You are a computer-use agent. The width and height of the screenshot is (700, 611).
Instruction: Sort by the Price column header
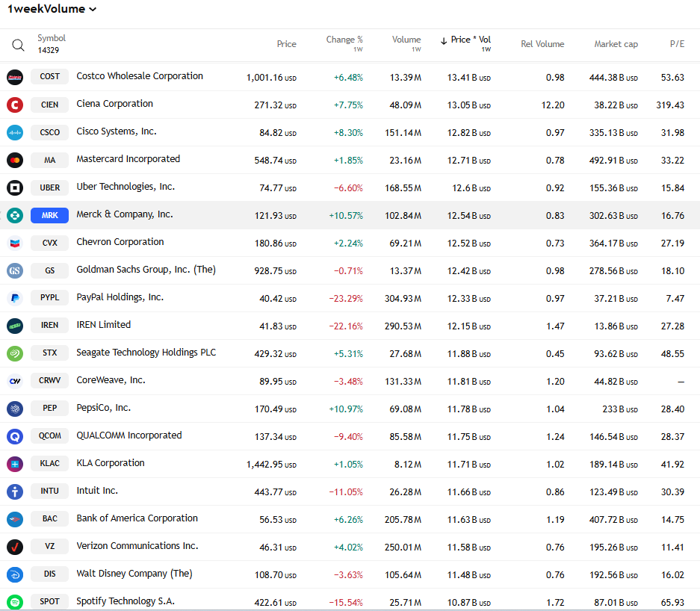tap(286, 44)
